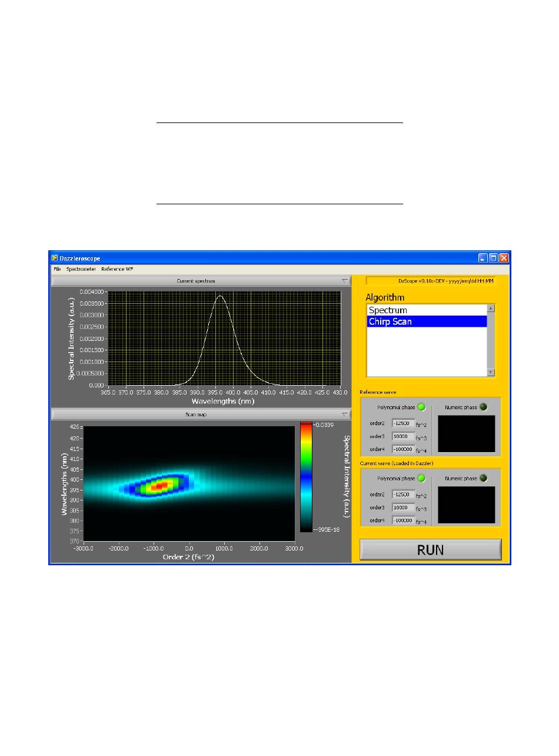Click the RUN button
The width and height of the screenshot is (559, 756).
(431, 550)
